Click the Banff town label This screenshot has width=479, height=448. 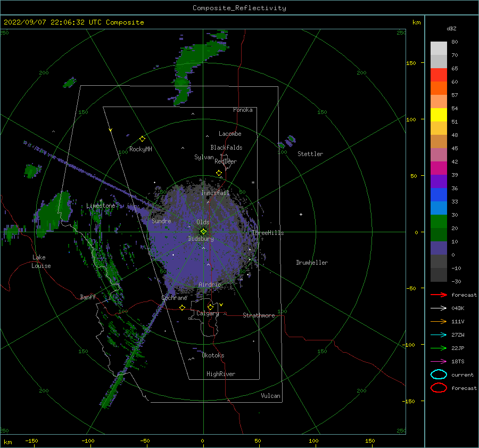(88, 297)
